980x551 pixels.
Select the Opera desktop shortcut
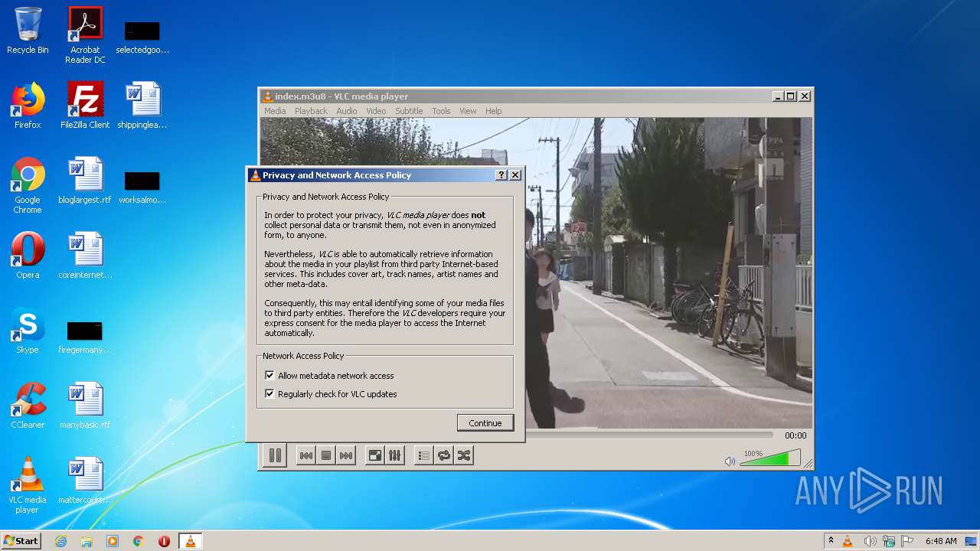pyautogui.click(x=28, y=256)
